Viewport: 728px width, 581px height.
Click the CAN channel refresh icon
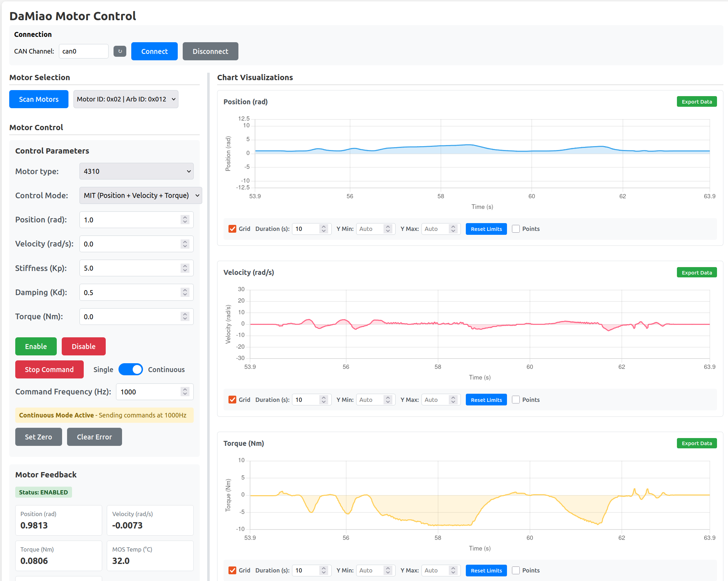120,51
